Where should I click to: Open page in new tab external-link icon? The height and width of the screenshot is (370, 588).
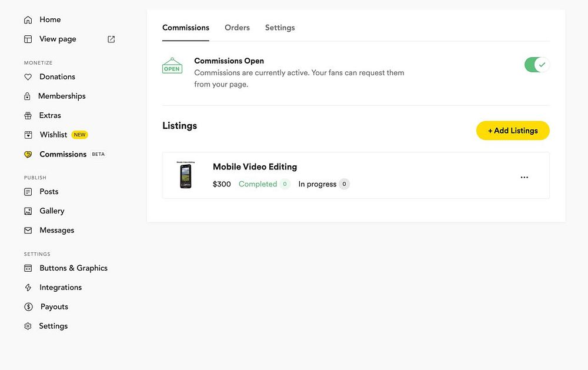click(x=111, y=39)
